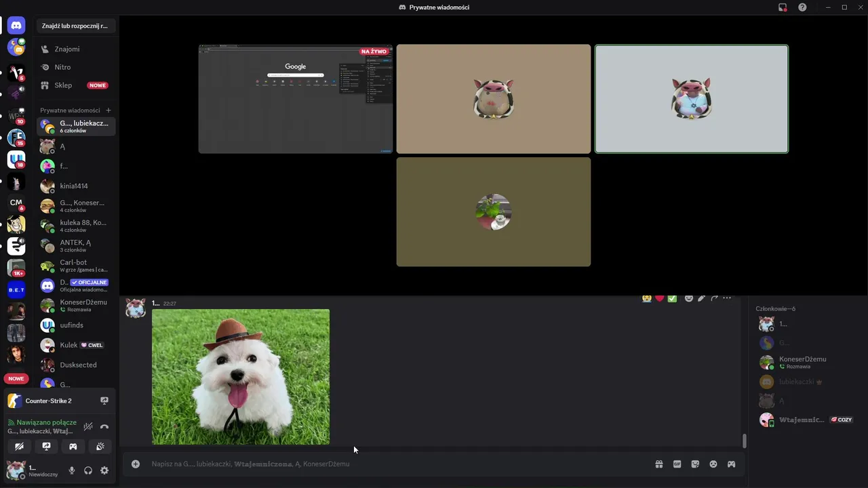React with crying cat emoji

647,298
